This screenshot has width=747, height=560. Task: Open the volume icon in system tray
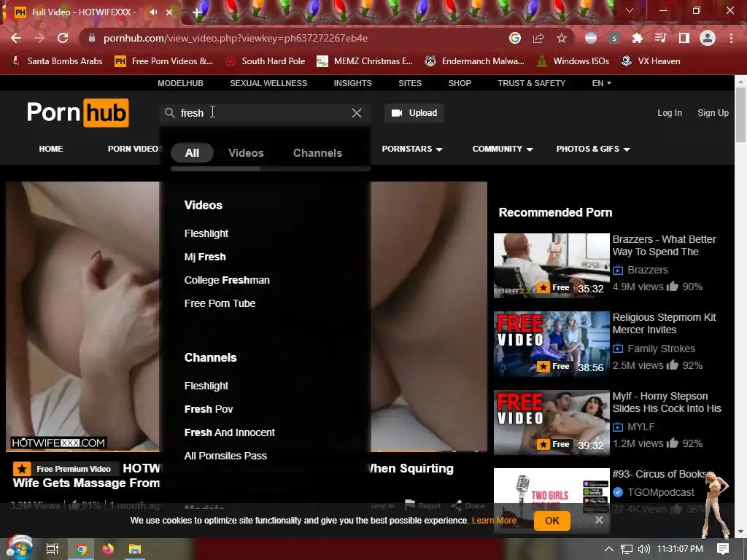pyautogui.click(x=644, y=549)
